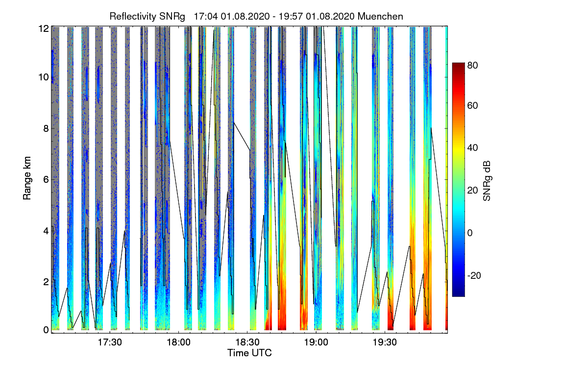Image resolution: width=588 pixels, height=392 pixels.
Task: Click the colorbar value label "0"
Action: tap(470, 233)
